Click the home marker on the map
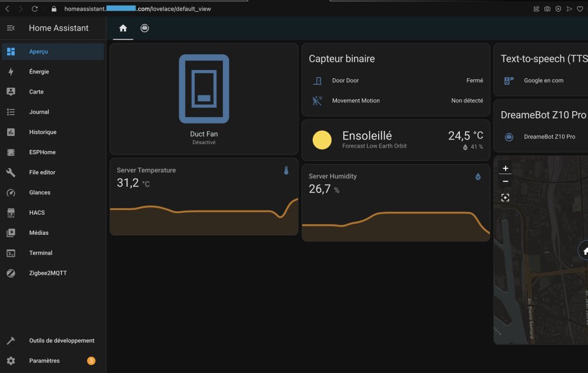The image size is (588, 373). [584, 251]
